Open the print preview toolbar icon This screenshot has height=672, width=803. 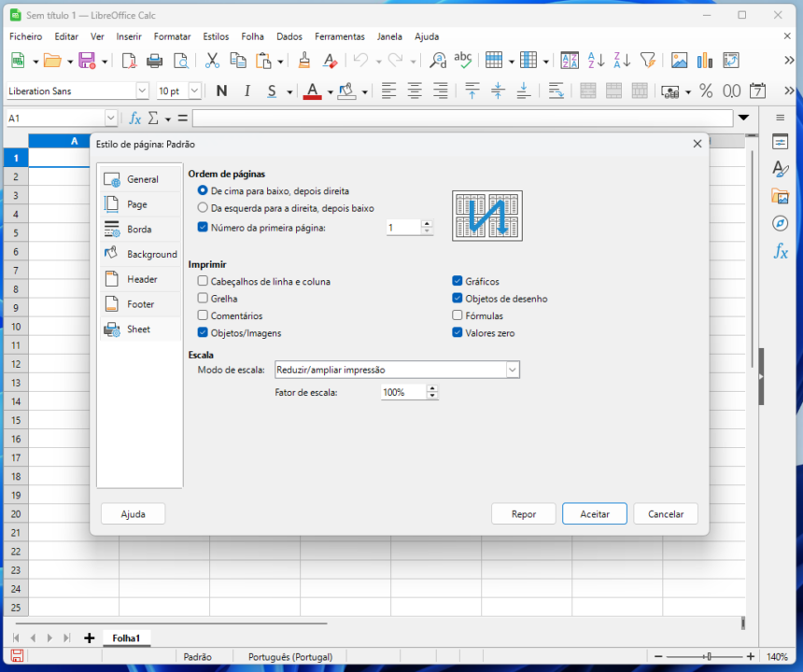[x=181, y=61]
